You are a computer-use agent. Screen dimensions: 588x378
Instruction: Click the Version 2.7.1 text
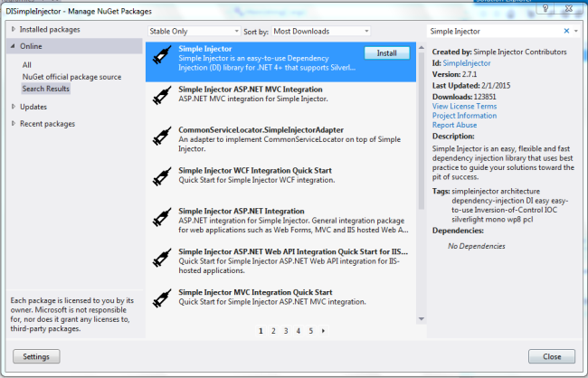[x=454, y=74]
